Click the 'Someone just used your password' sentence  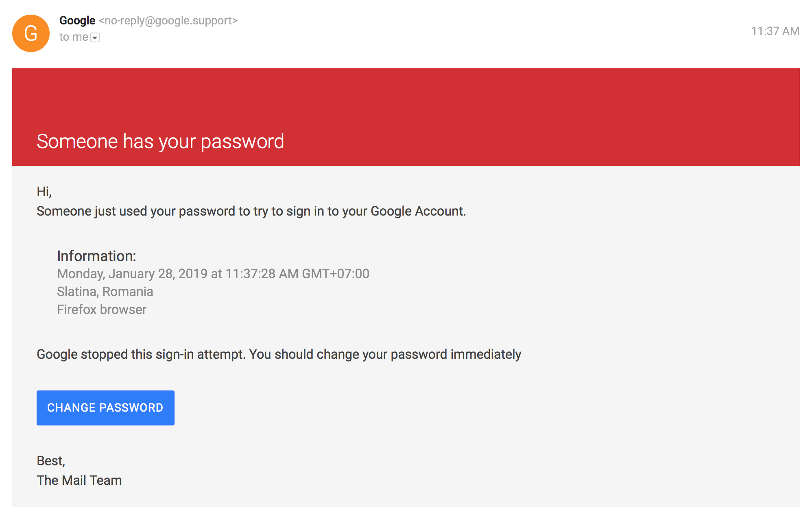pyautogui.click(x=251, y=212)
